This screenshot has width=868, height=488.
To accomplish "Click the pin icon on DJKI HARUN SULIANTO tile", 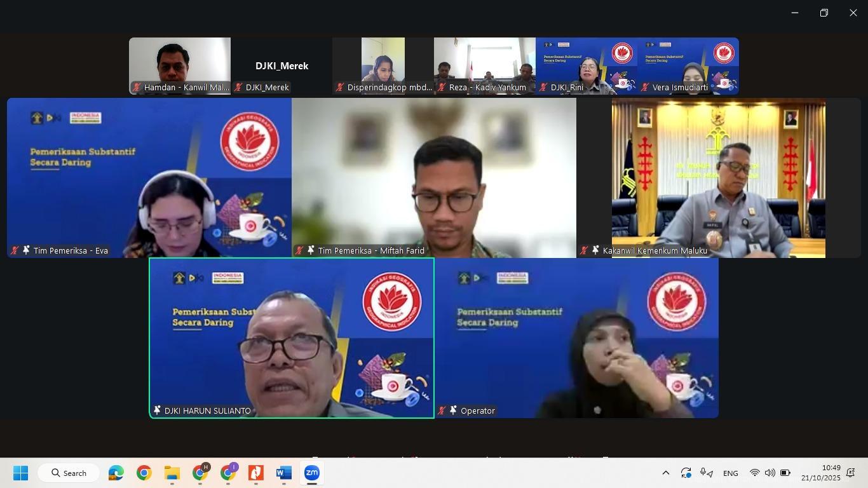I will pos(157,411).
